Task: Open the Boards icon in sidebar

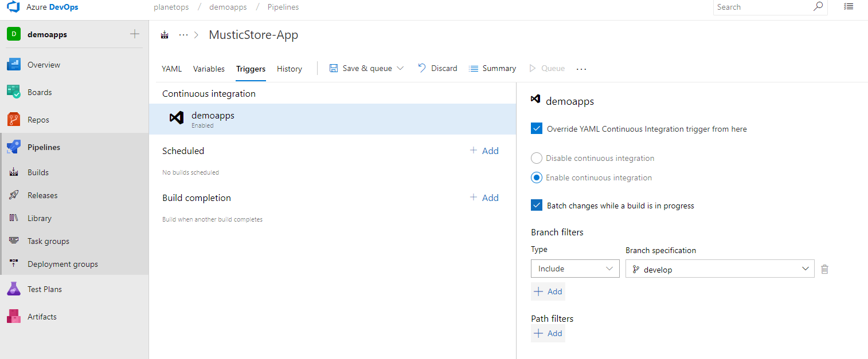Action: coord(14,92)
